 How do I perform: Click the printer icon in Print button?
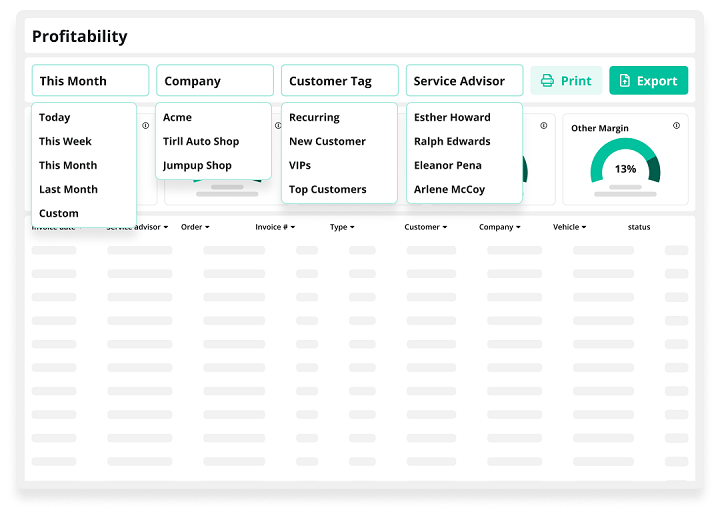coord(547,81)
